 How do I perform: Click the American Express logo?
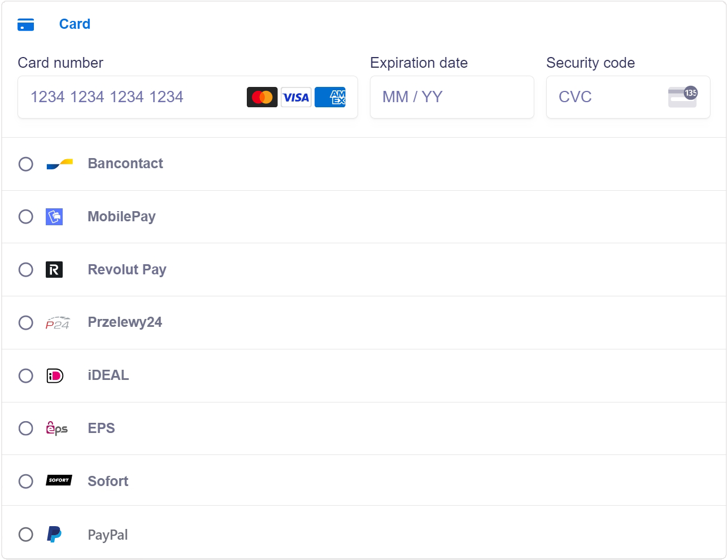pyautogui.click(x=330, y=97)
